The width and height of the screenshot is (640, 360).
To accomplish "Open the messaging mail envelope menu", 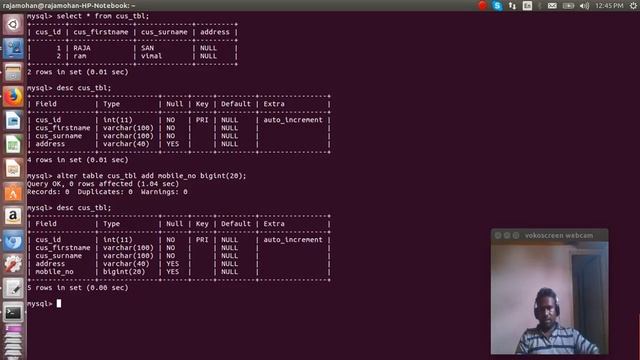I will point(552,6).
